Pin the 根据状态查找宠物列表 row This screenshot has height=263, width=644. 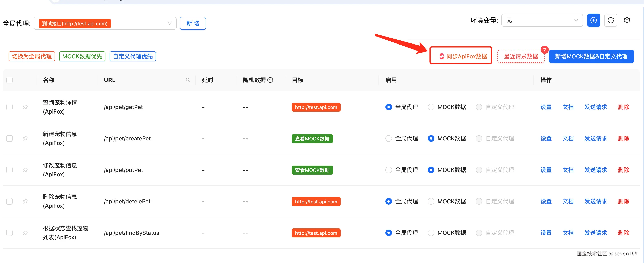25,233
